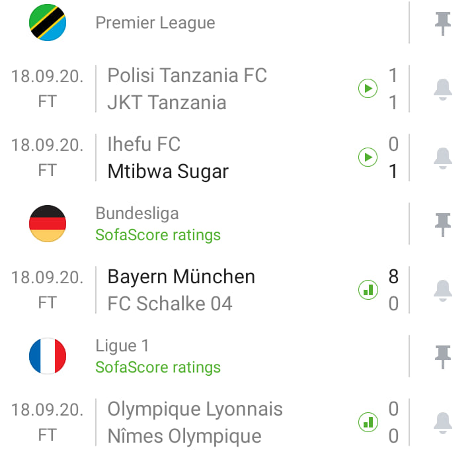
Task: Open statistics icon for Lyon vs Nîmes
Action: coord(368,422)
